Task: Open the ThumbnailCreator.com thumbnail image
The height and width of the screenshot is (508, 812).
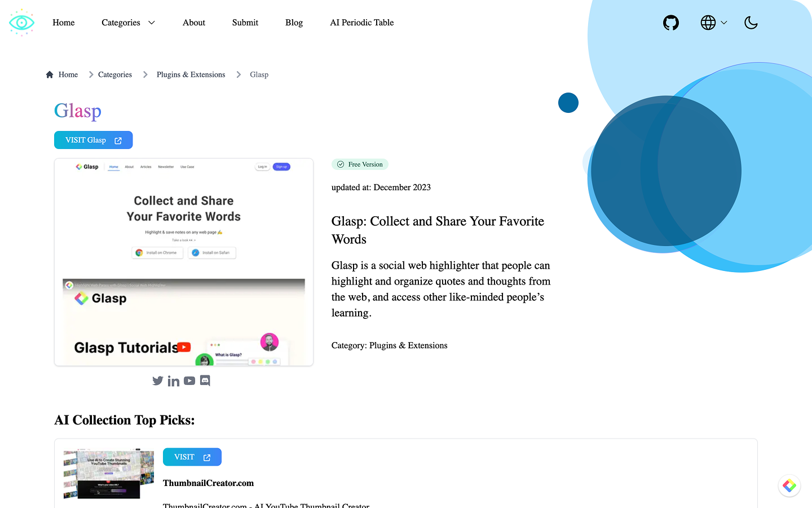Action: point(109,474)
